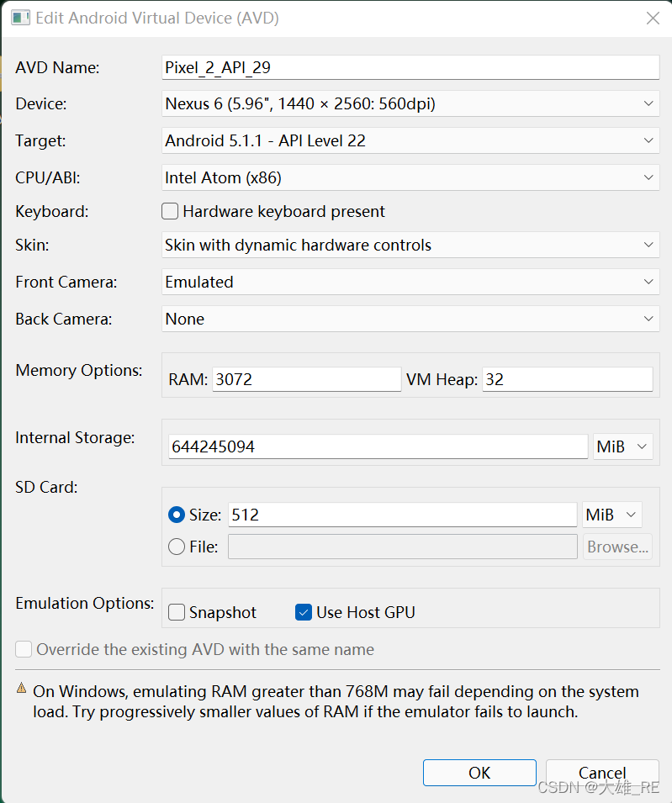The height and width of the screenshot is (803, 672).
Task: Enable Hardware keyboard present checkbox
Action: (171, 211)
